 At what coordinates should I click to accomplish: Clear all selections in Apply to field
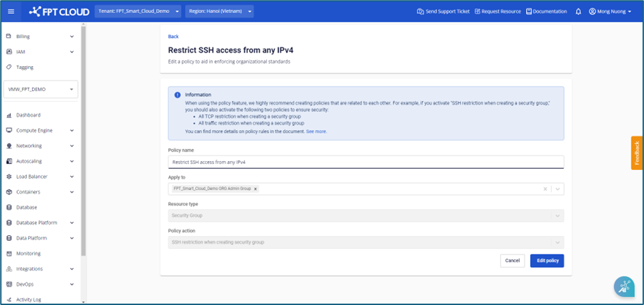pos(545,189)
